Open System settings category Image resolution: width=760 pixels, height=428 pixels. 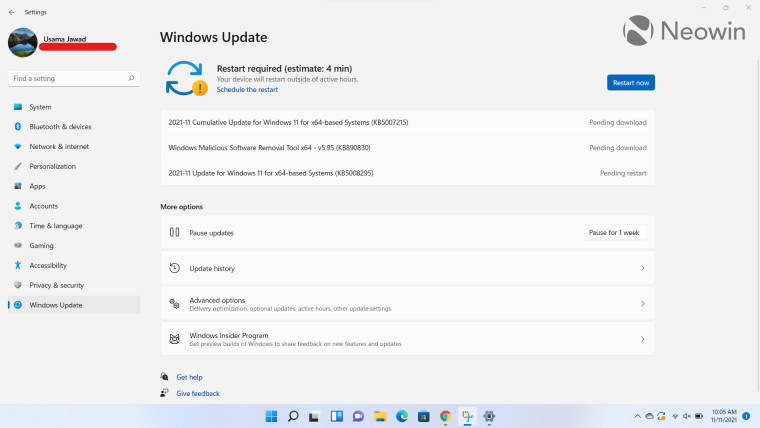[74, 107]
